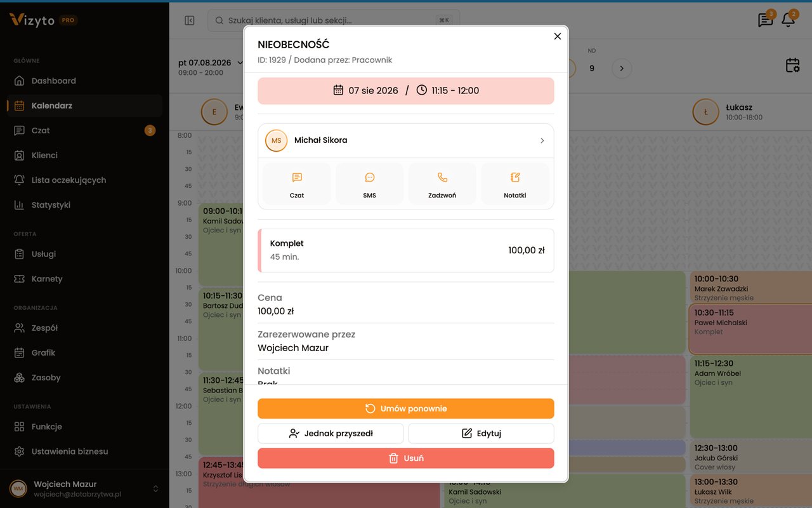Click Michał Sikora avatar
812x508 pixels.
click(x=276, y=140)
